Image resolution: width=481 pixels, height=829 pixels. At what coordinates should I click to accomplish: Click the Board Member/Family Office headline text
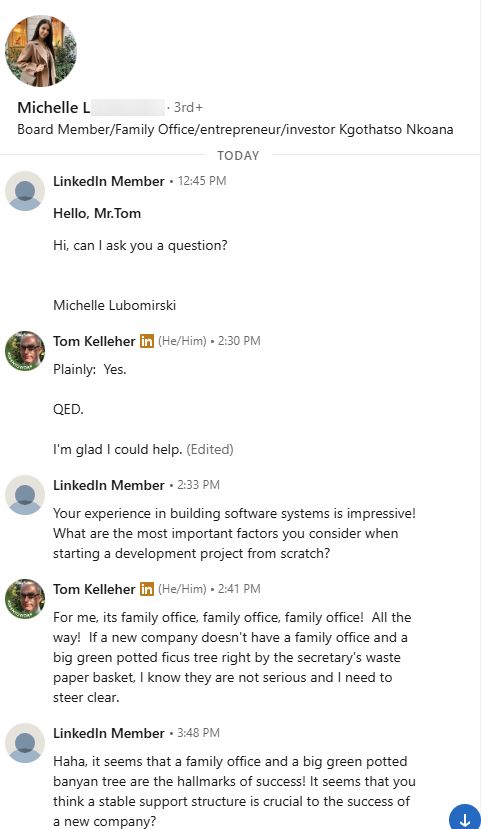point(235,130)
